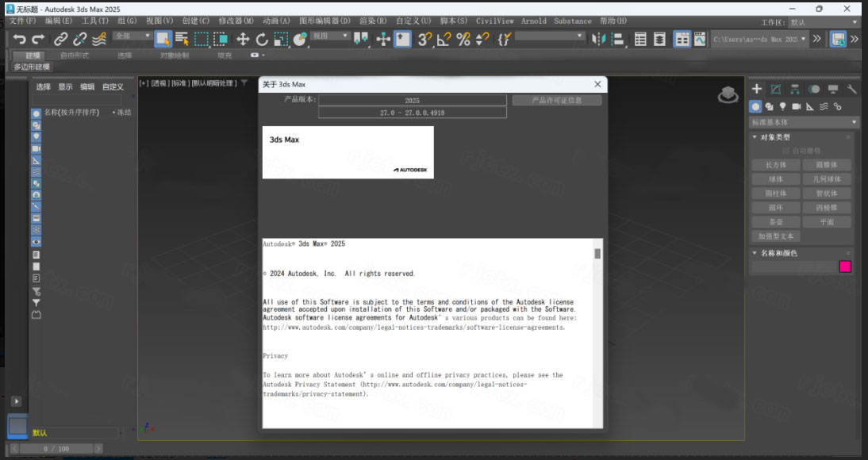Open the Standard Primitives dropdown list
Viewport: 868px width, 460px height.
801,121
